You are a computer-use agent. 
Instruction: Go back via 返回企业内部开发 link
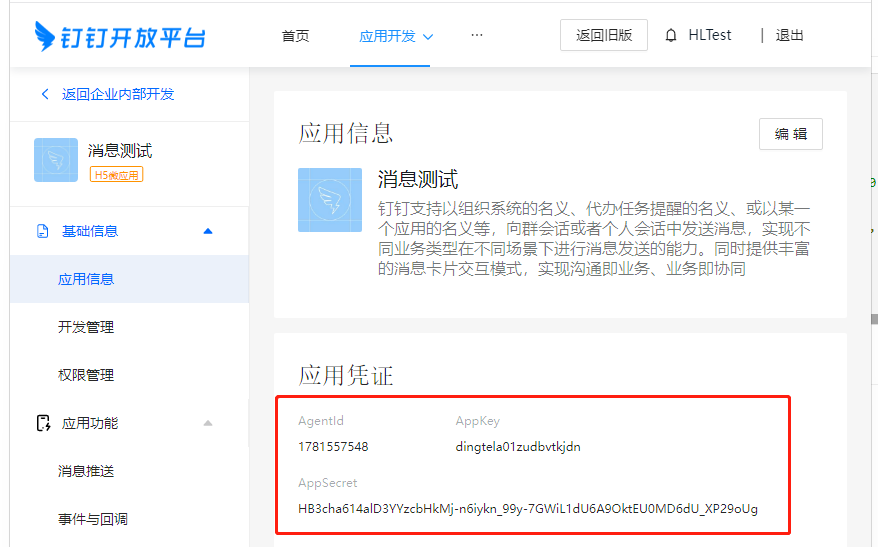point(118,94)
